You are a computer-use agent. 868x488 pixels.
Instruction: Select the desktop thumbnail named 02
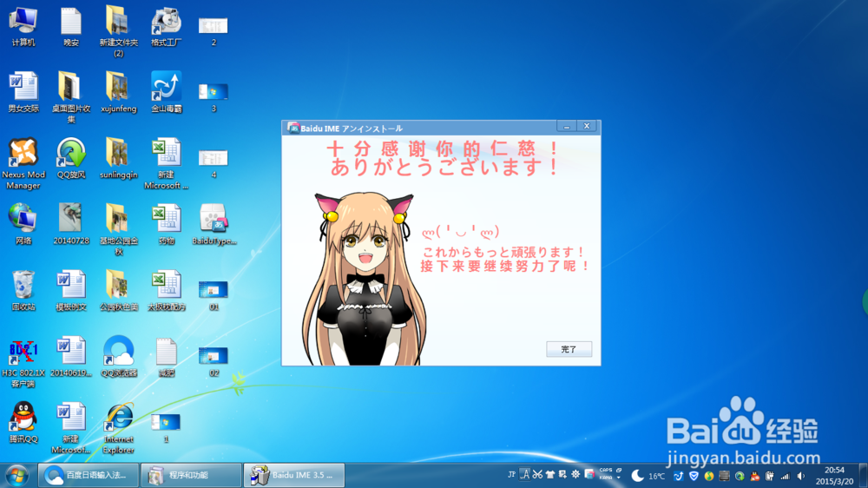tap(214, 361)
